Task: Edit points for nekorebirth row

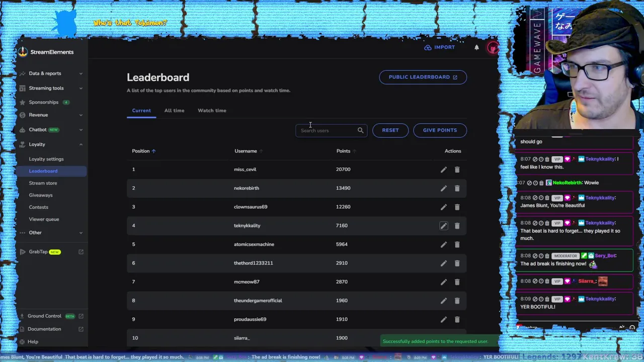Action: 443,188
